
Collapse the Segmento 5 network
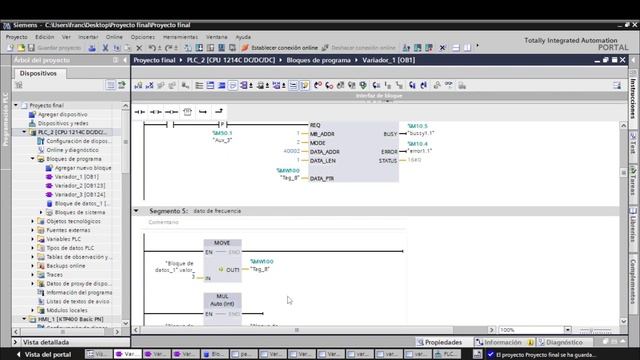[x=136, y=211]
